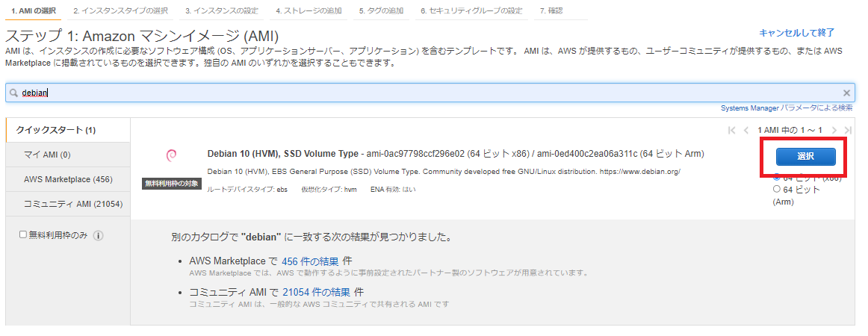868x336 pixels.
Task: Open step 2 インスタンスタイプの選択 tab
Action: [121, 11]
